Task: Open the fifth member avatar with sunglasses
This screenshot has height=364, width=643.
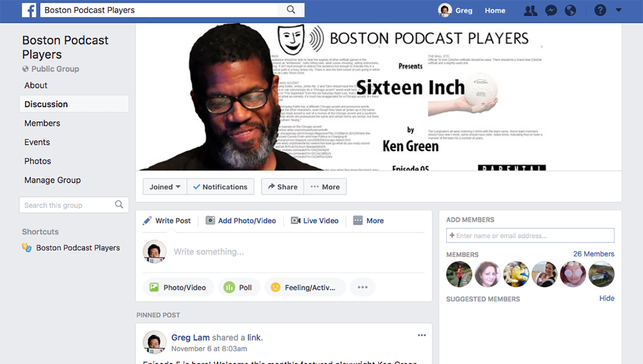Action: (573, 274)
